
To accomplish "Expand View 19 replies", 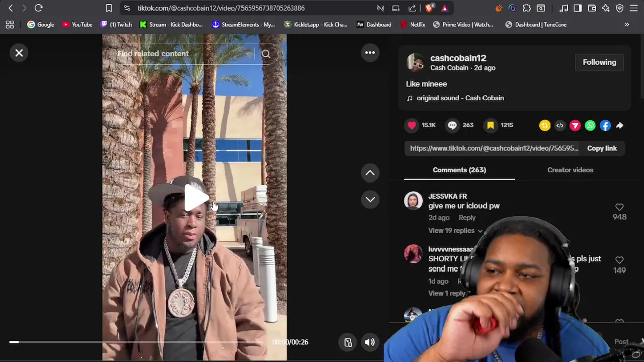I will (x=455, y=230).
